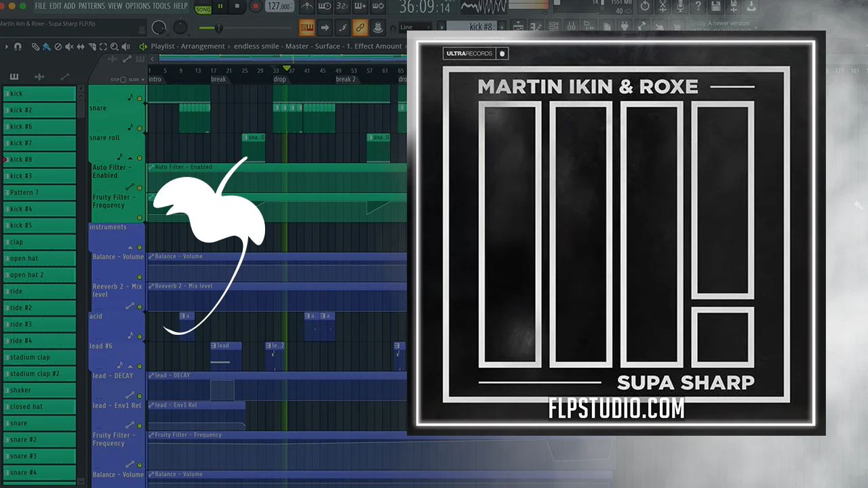
Task: Click the save new version icon
Action: point(733,7)
